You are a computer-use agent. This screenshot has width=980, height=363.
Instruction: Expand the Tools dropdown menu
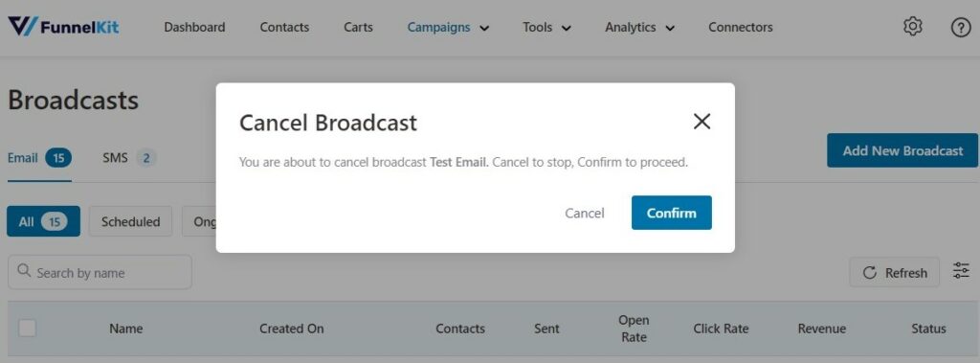tap(546, 28)
